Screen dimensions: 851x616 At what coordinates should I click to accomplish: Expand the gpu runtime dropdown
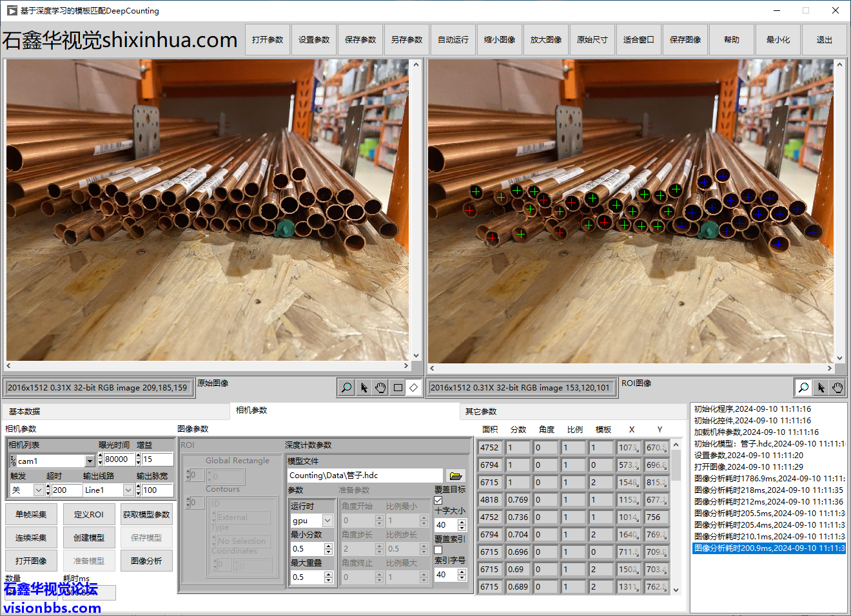328,521
